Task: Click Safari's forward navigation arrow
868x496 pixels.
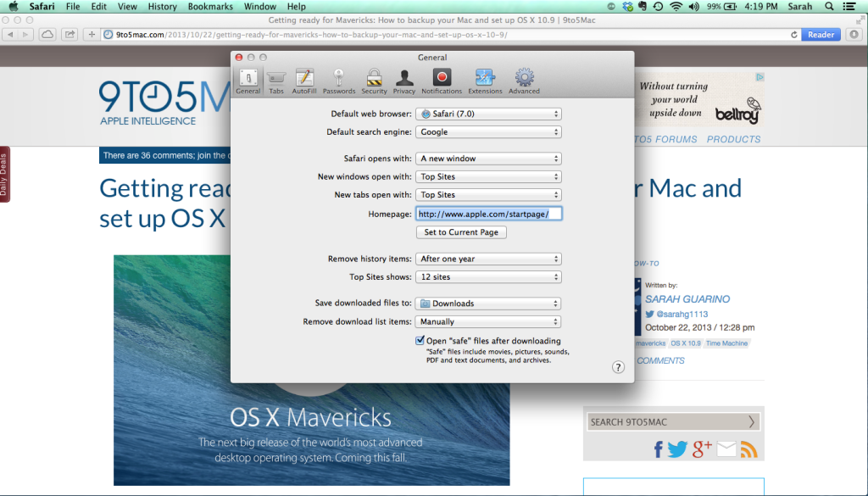Action: point(25,34)
